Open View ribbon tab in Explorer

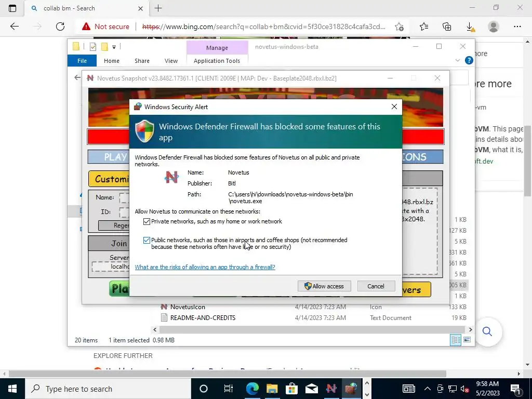tap(171, 61)
